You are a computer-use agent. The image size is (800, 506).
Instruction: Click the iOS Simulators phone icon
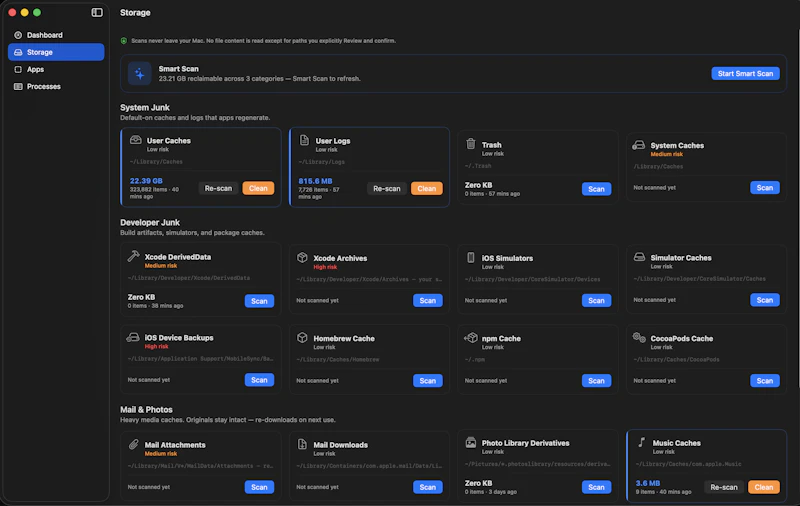coord(471,258)
